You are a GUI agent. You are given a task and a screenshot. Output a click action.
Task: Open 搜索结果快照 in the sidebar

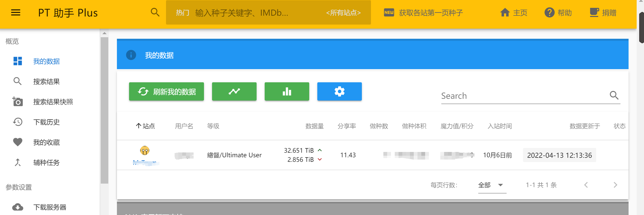point(53,102)
